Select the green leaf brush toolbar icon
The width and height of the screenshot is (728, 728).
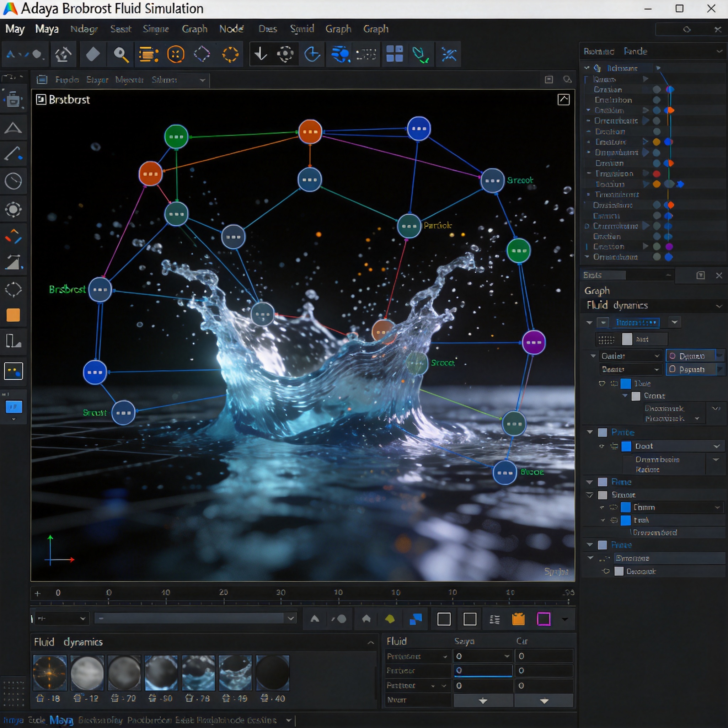pyautogui.click(x=420, y=55)
